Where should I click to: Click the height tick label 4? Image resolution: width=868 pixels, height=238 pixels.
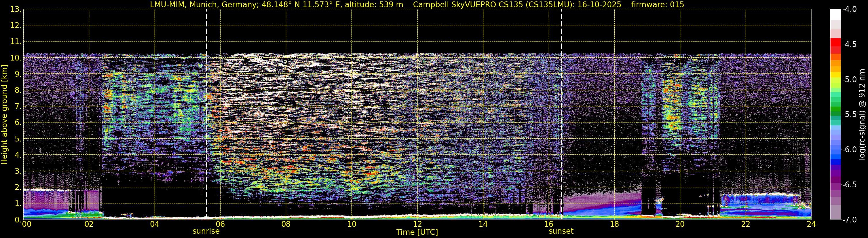pos(18,155)
